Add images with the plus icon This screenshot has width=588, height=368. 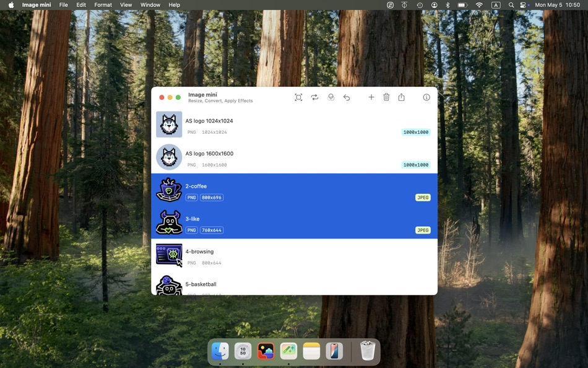click(x=371, y=97)
